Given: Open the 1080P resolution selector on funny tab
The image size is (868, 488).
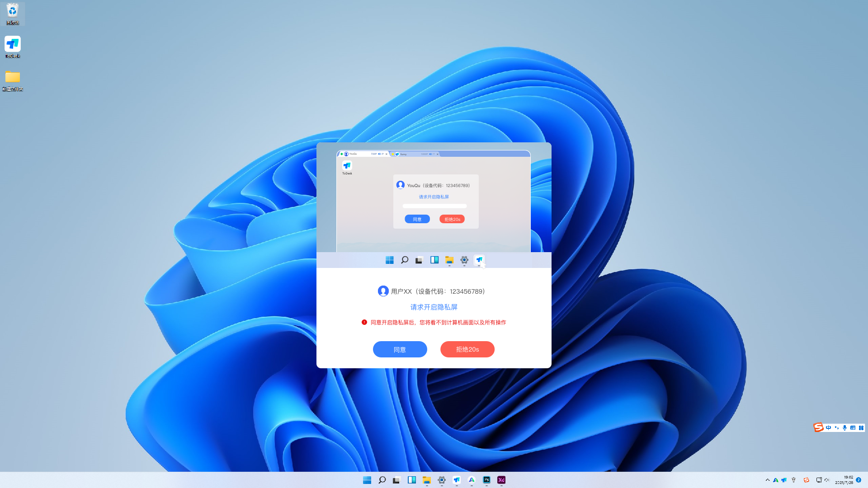Looking at the screenshot, I should click(x=424, y=154).
